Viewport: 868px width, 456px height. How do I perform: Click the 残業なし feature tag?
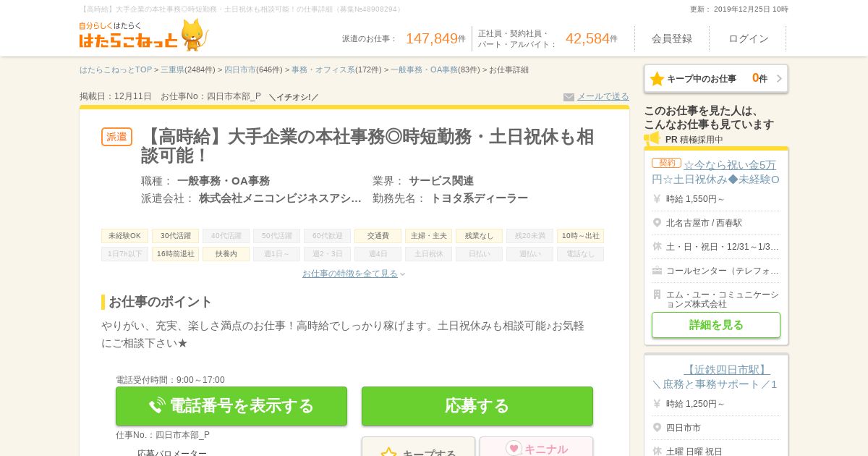pyautogui.click(x=479, y=236)
